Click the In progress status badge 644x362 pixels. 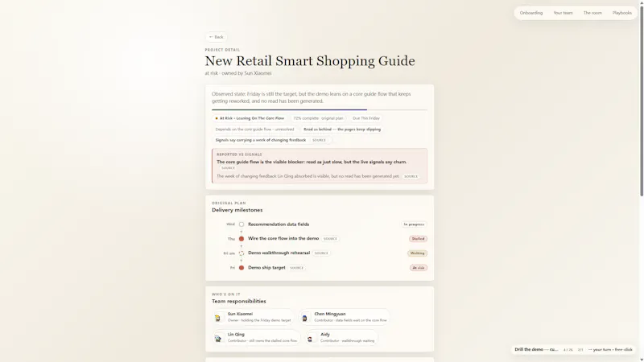click(x=414, y=224)
